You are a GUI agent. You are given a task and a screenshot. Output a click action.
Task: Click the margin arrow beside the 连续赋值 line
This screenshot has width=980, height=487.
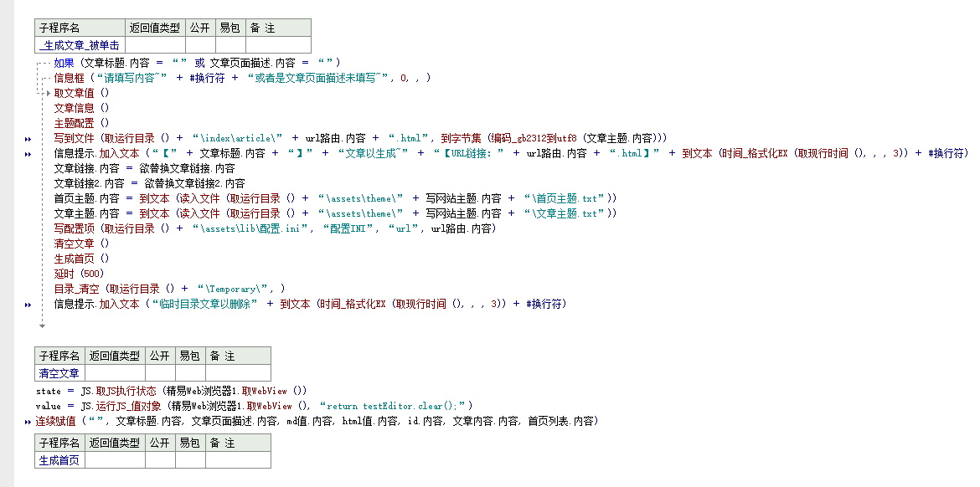point(28,422)
